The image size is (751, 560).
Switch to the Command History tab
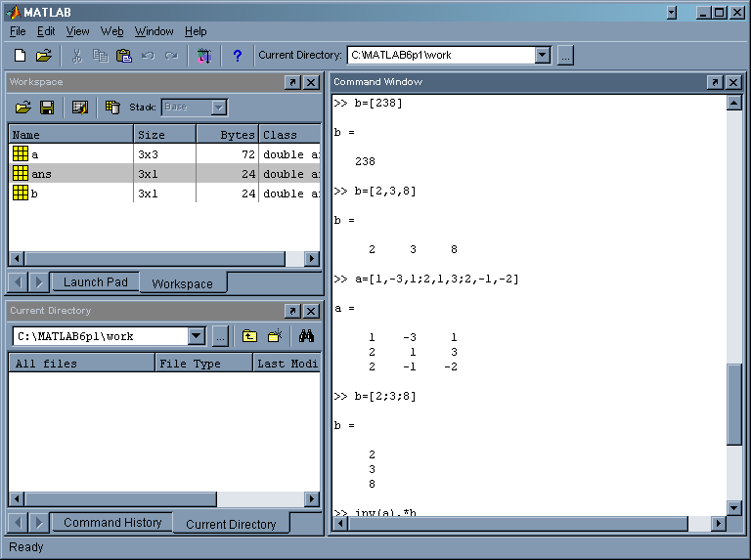click(x=112, y=522)
